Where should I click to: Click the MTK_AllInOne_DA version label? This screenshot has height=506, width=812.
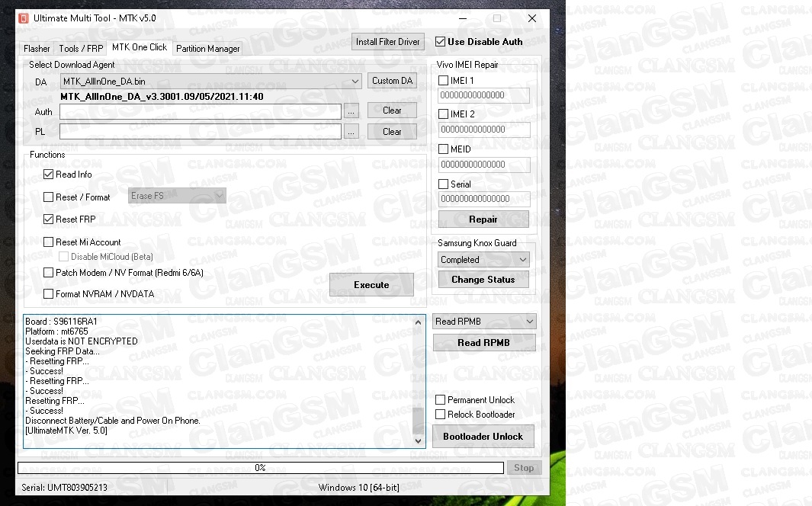pyautogui.click(x=162, y=97)
